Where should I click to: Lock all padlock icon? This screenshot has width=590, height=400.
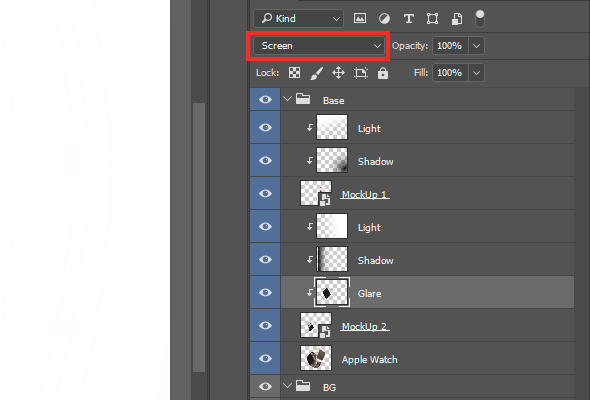point(383,73)
